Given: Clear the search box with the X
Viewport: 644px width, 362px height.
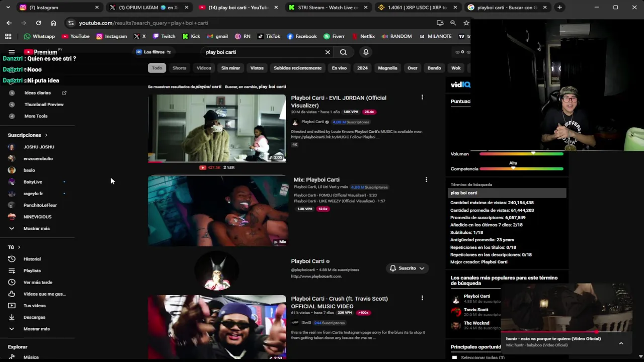Looking at the screenshot, I should point(328,52).
